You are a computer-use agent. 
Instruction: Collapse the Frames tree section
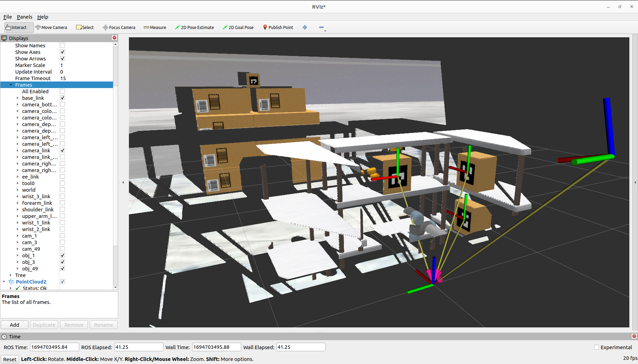pyautogui.click(x=11, y=85)
